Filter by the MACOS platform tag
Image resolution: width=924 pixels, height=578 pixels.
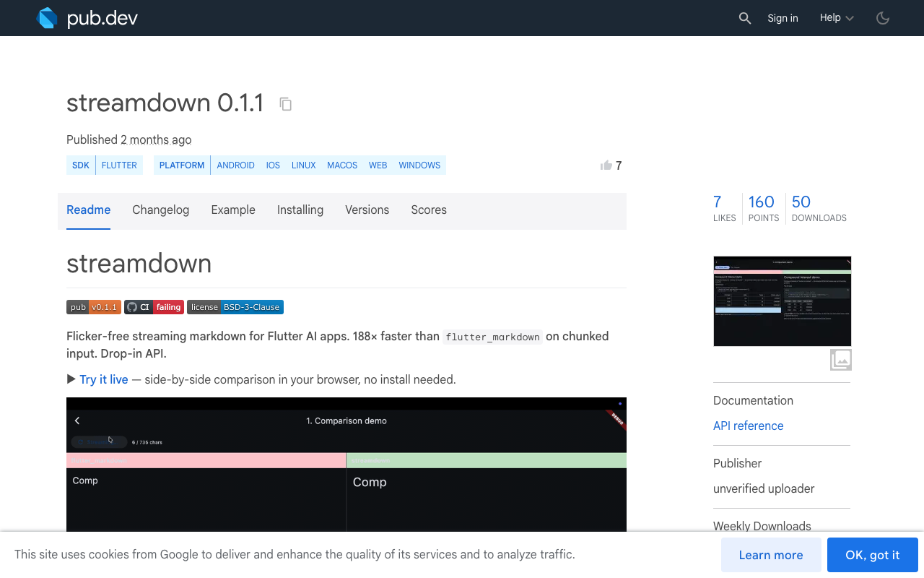coord(342,165)
